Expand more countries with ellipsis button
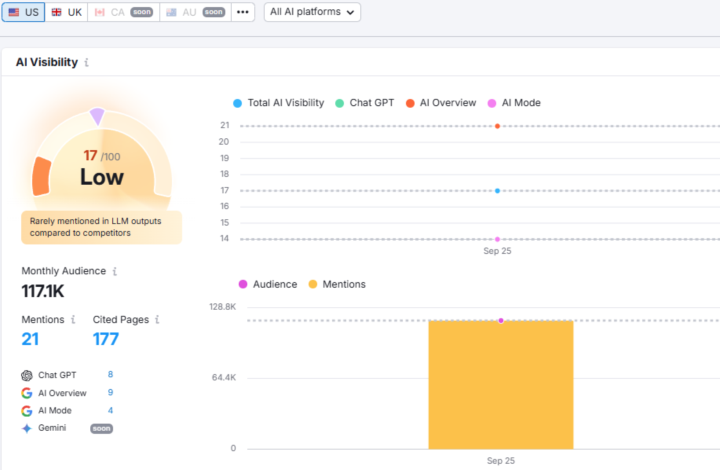Image resolution: width=720 pixels, height=470 pixels. (243, 12)
